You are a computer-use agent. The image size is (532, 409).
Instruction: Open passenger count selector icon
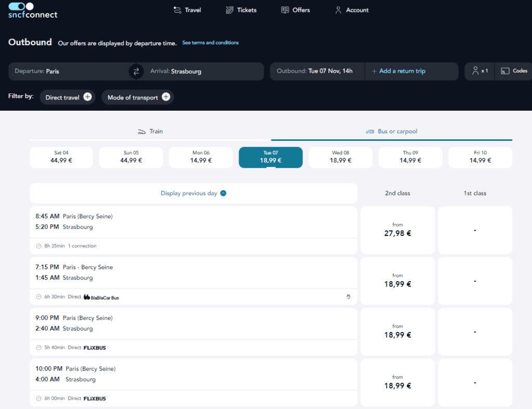click(x=475, y=71)
